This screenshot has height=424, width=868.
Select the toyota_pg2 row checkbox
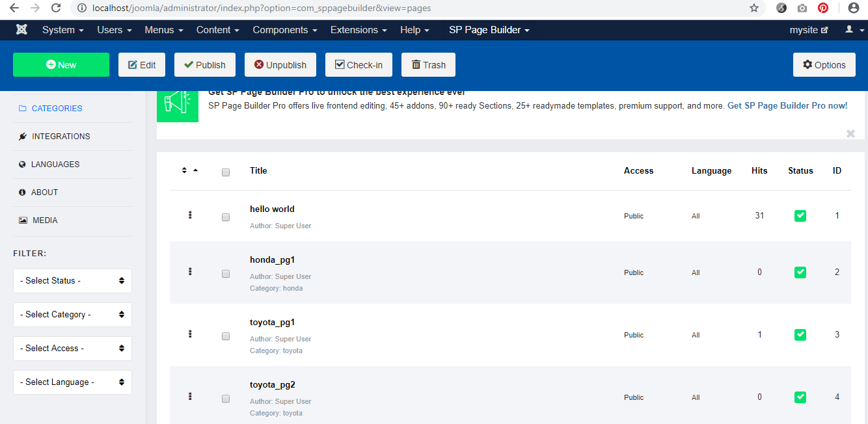point(226,399)
